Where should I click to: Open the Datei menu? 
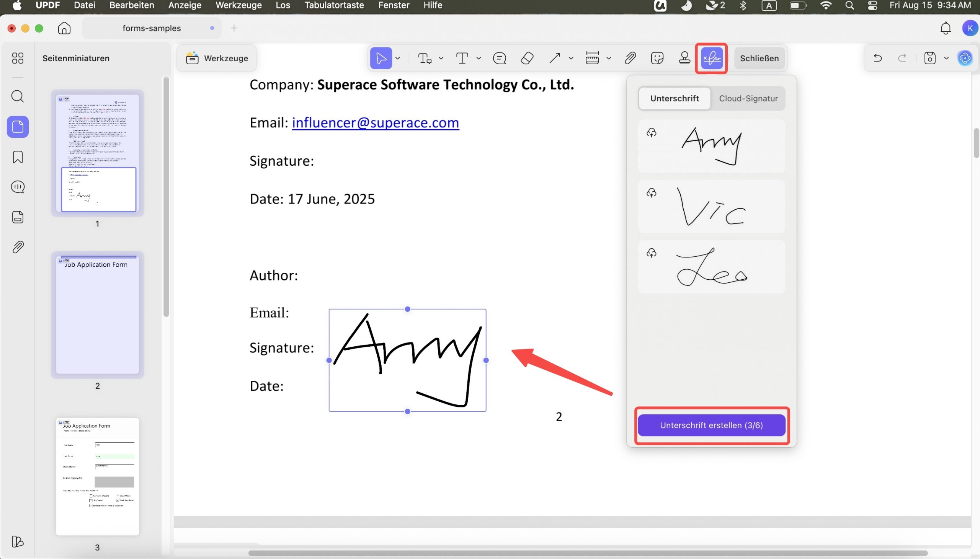pyautogui.click(x=85, y=5)
